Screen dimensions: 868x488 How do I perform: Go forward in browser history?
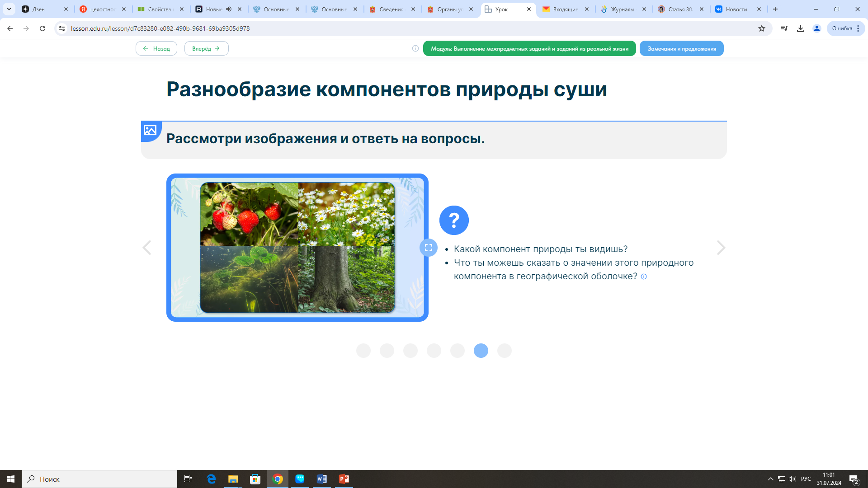pos(26,28)
